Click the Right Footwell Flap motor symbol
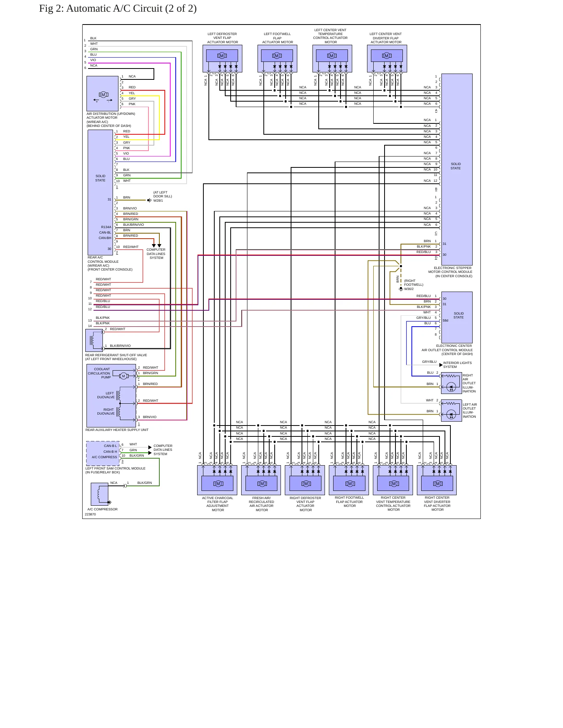The image size is (563, 728). pyautogui.click(x=350, y=484)
